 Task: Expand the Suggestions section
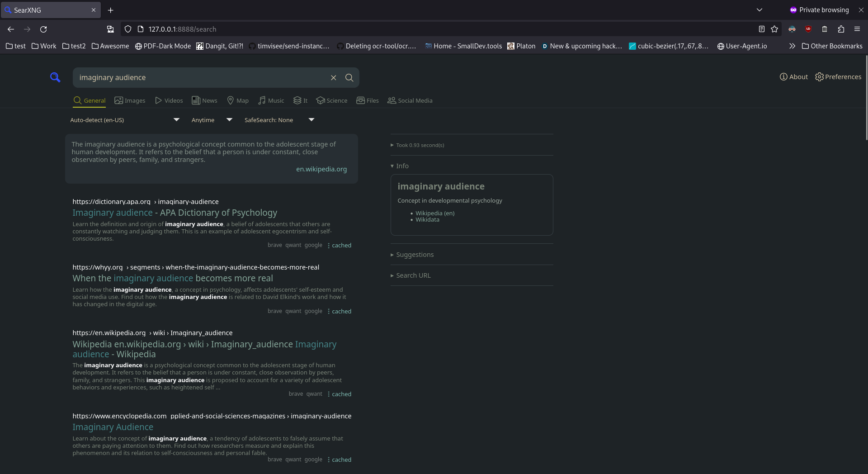[x=412, y=255]
